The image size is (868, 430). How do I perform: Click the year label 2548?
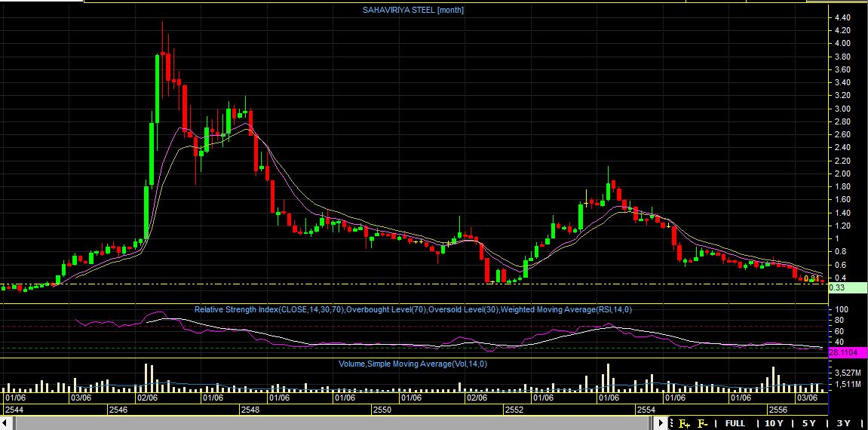pos(250,410)
